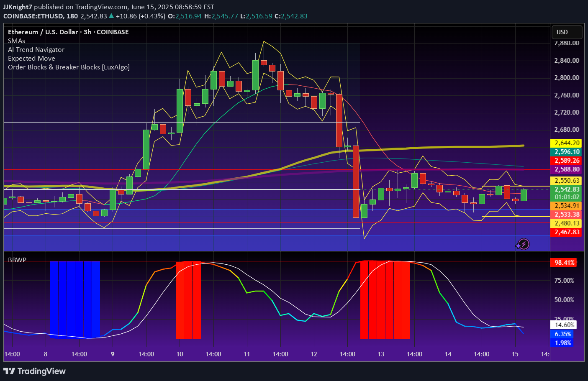Click the 6.35% BBWP value label

click(x=563, y=334)
